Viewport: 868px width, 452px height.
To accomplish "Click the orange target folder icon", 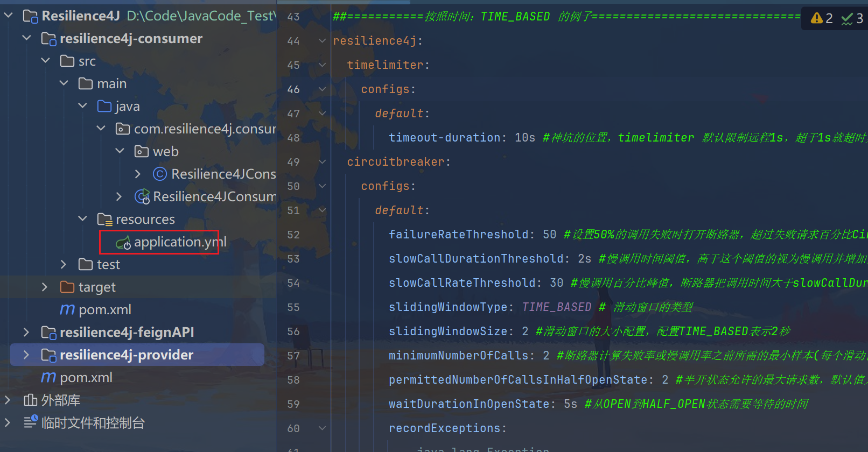I will click(67, 287).
